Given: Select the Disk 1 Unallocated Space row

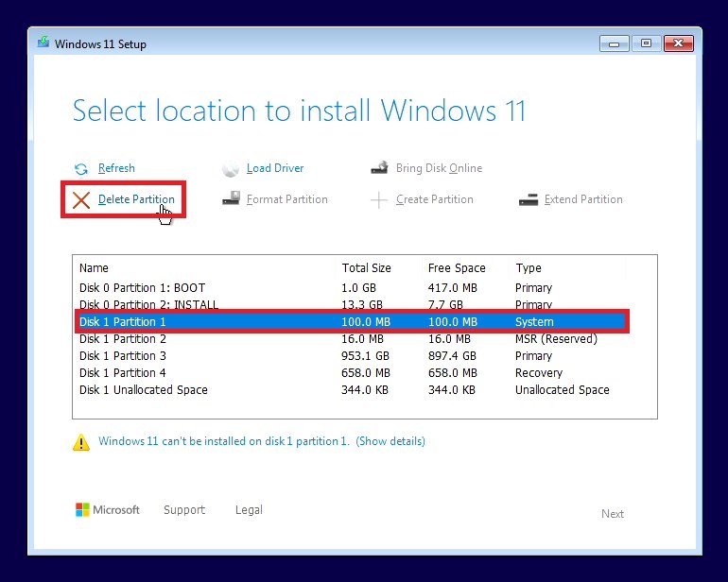Looking at the screenshot, I should tap(352, 390).
